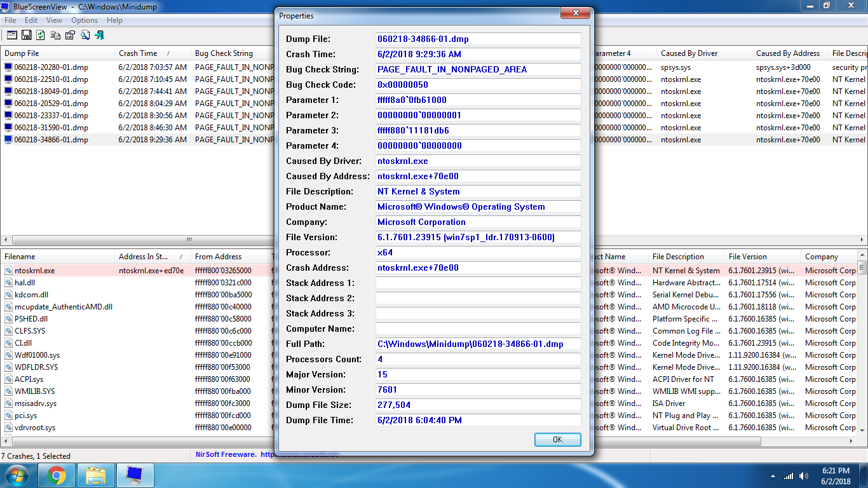Open the Options menu

click(x=85, y=20)
